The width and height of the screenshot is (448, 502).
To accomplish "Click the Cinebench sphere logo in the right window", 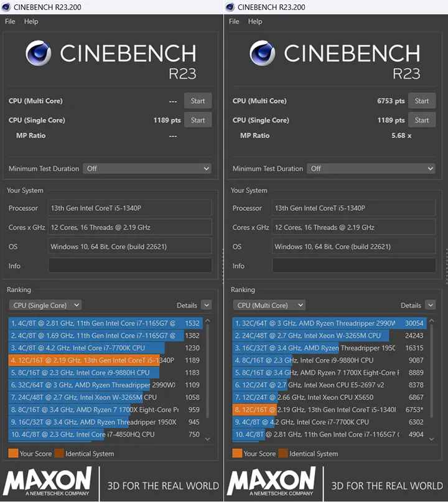I will click(x=263, y=53).
